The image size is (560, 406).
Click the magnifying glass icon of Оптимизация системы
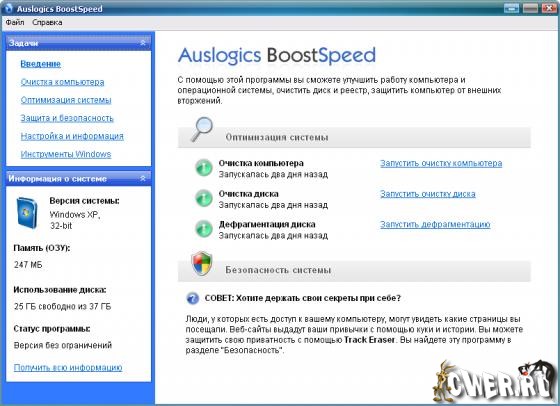[x=202, y=129]
